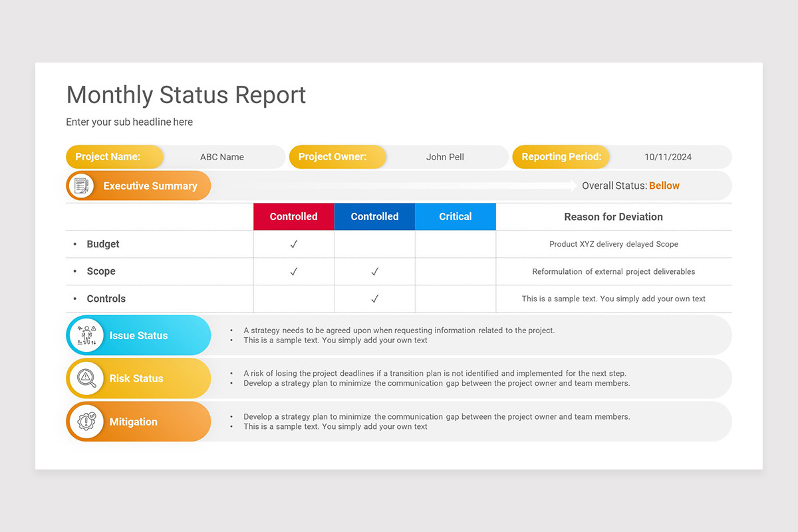798x532 pixels.
Task: Select the red Controlled column header
Action: [293, 216]
